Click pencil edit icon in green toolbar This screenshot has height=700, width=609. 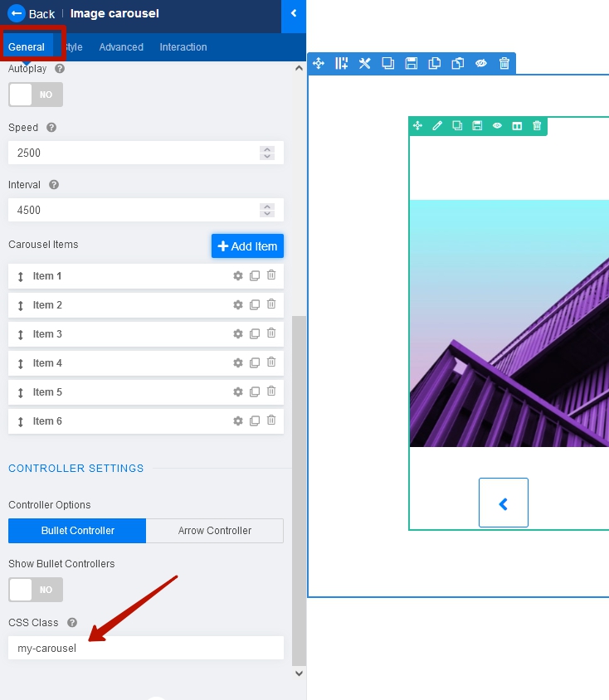437,126
